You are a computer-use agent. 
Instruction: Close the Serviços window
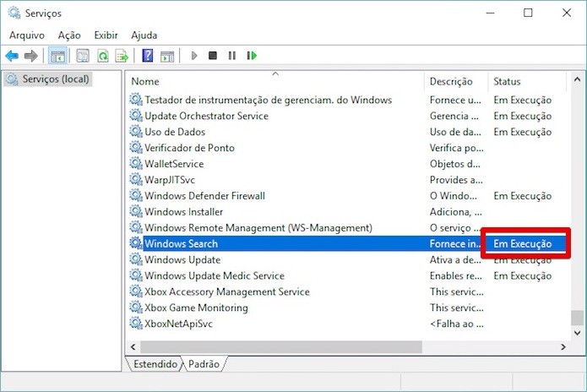click(x=567, y=14)
